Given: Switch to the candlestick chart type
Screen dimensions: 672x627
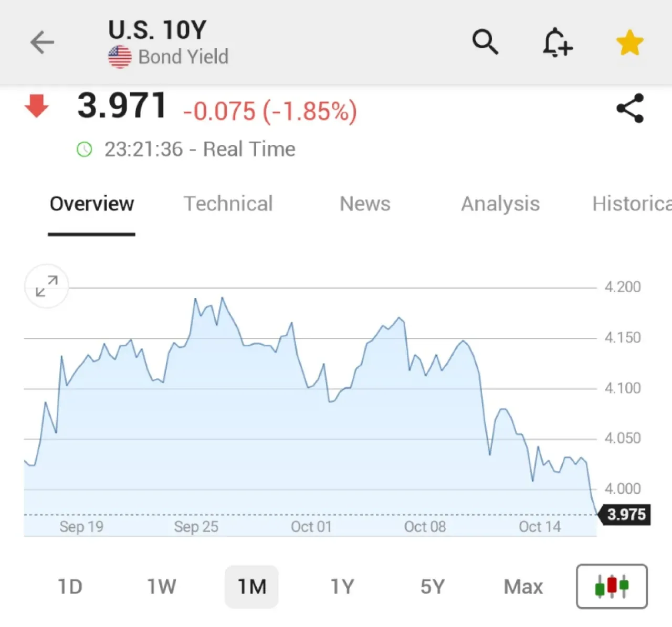Looking at the screenshot, I should click(x=612, y=586).
